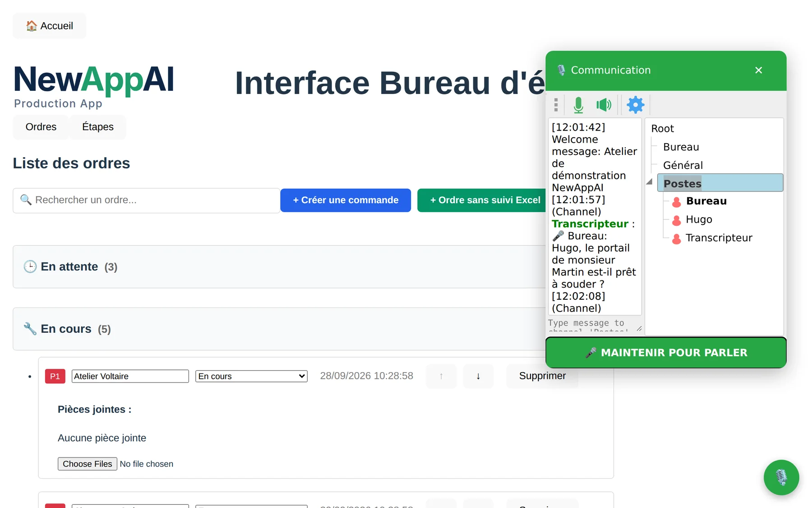The image size is (812, 508).
Task: Select the Postes channel
Action: click(720, 183)
